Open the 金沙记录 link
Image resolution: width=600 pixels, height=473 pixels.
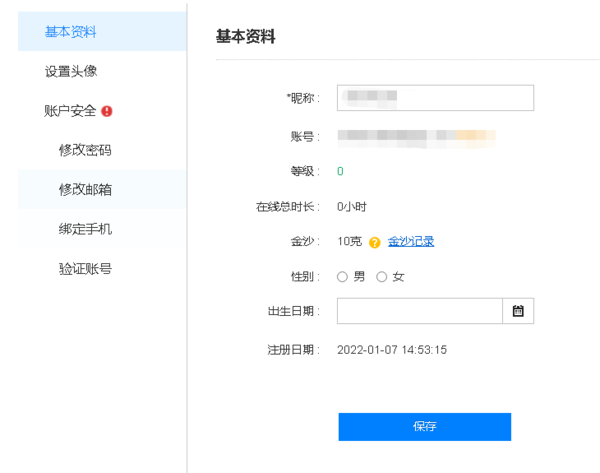pyautogui.click(x=411, y=241)
